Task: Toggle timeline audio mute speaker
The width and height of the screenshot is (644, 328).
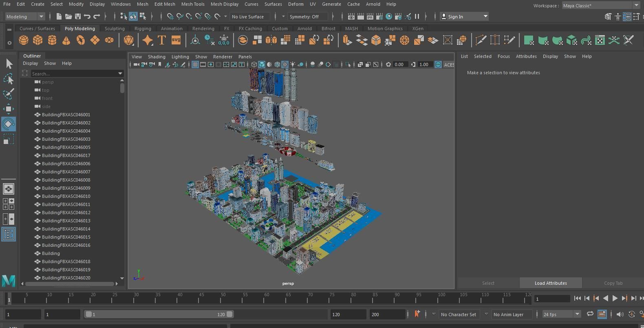Action: 620,315
